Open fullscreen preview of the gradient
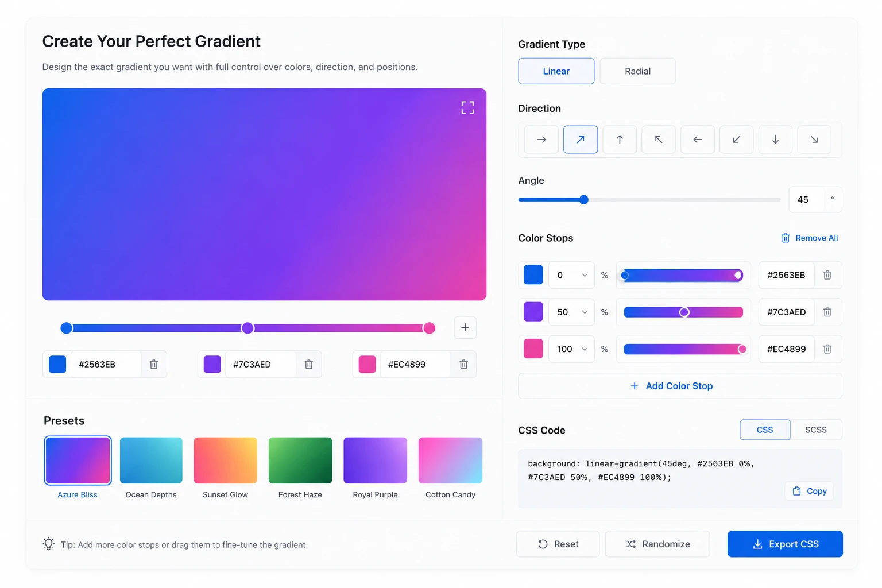This screenshot has width=882, height=588. tap(467, 107)
